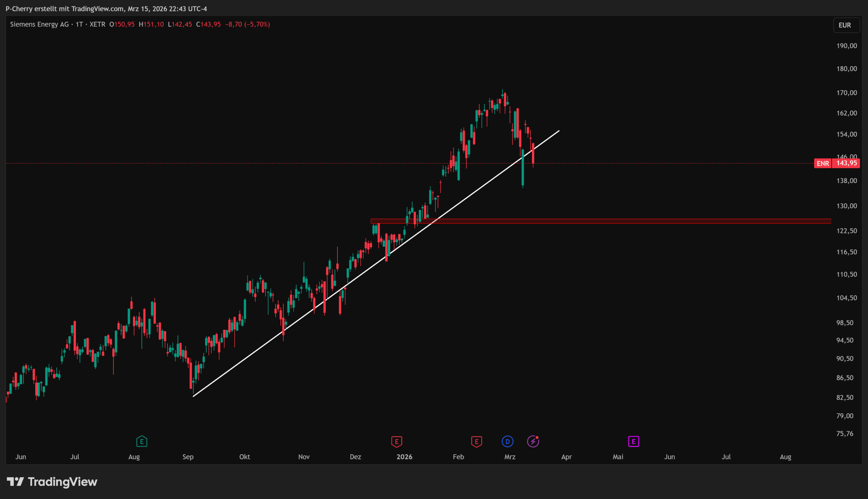Click the XETR exchange label
This screenshot has height=499, width=868.
(x=97, y=24)
